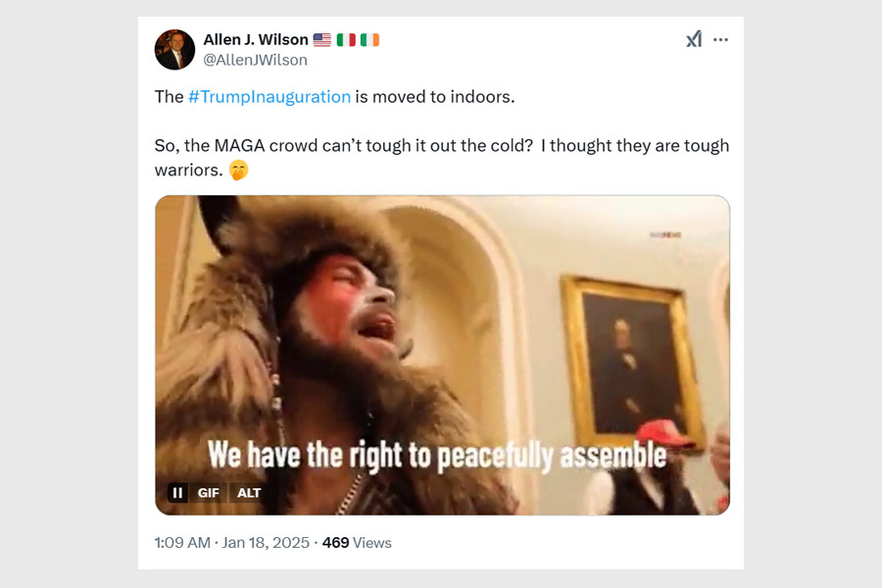882x588 pixels.
Task: Click the Jan 18, 2025 date
Action: (269, 542)
